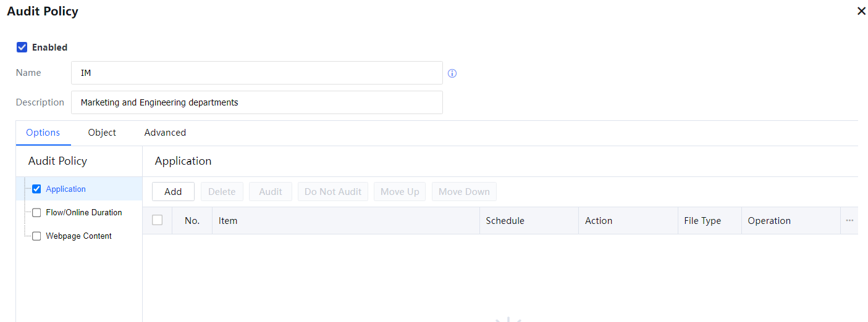Select the Options tab
Image resolution: width=868 pixels, height=322 pixels.
coord(43,133)
